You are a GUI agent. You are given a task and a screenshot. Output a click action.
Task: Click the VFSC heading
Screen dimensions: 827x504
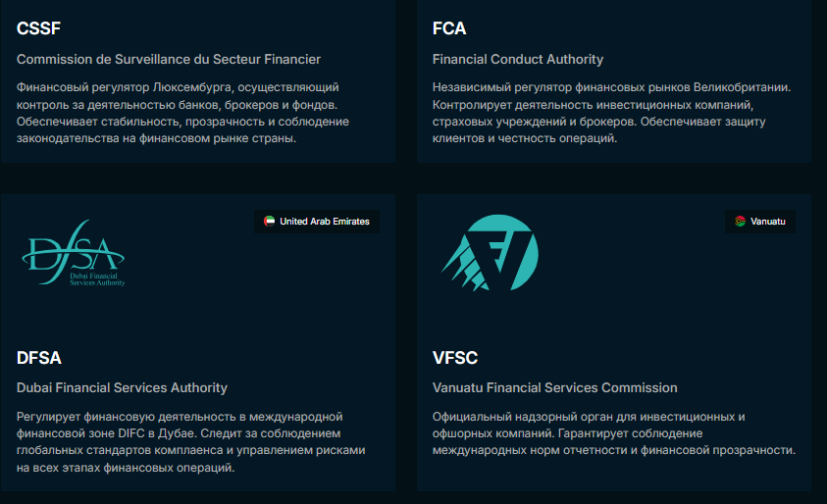(455, 358)
